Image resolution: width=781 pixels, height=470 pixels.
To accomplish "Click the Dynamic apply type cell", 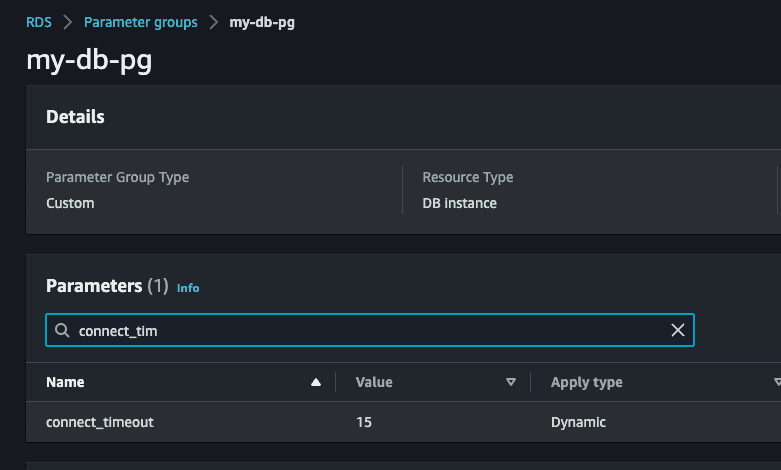I will click(578, 422).
